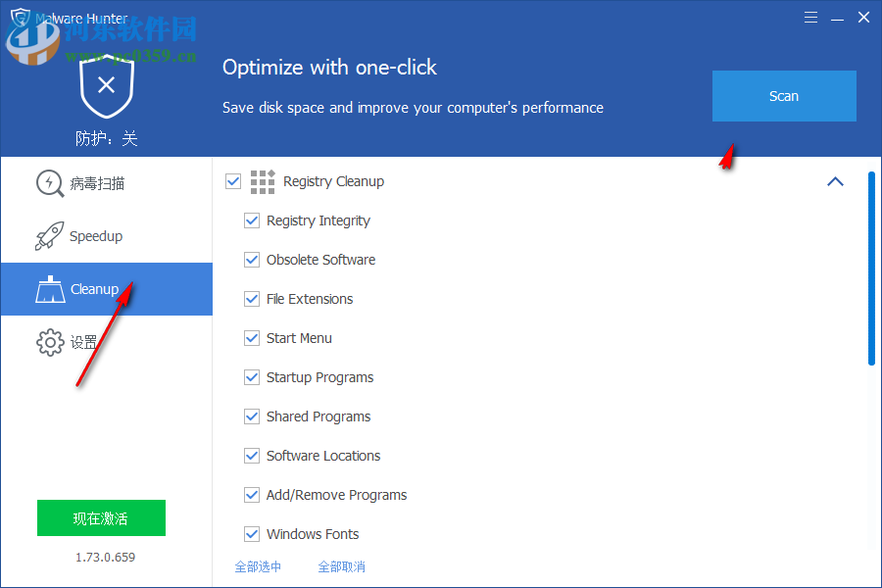882x588 pixels.
Task: Open the hamburger menu icon
Action: coord(810,17)
